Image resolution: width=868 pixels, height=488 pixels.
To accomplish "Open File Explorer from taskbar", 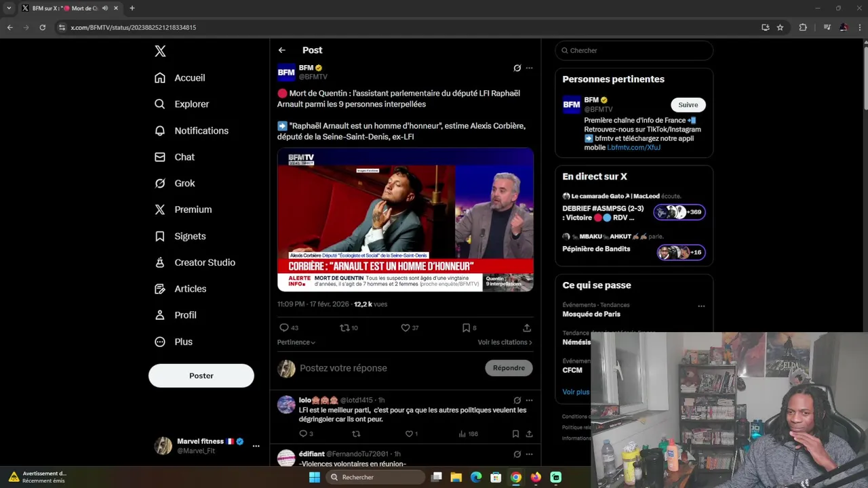I will (456, 477).
